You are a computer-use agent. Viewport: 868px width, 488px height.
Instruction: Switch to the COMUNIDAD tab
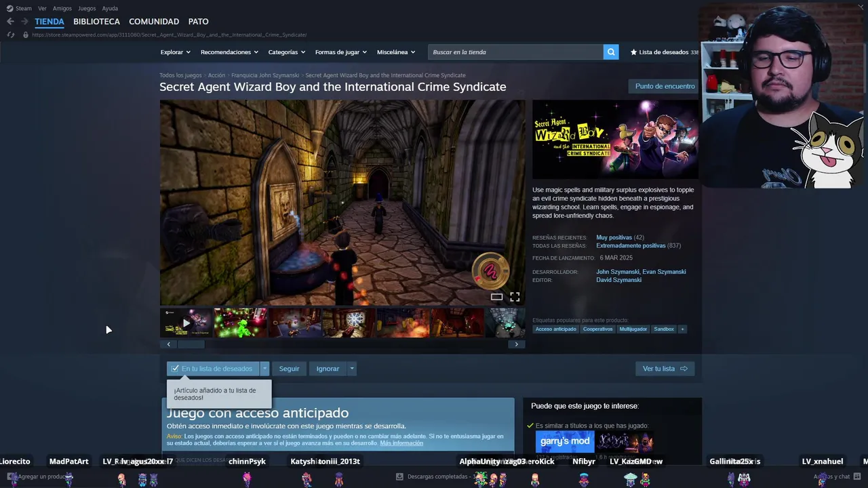coord(154,22)
